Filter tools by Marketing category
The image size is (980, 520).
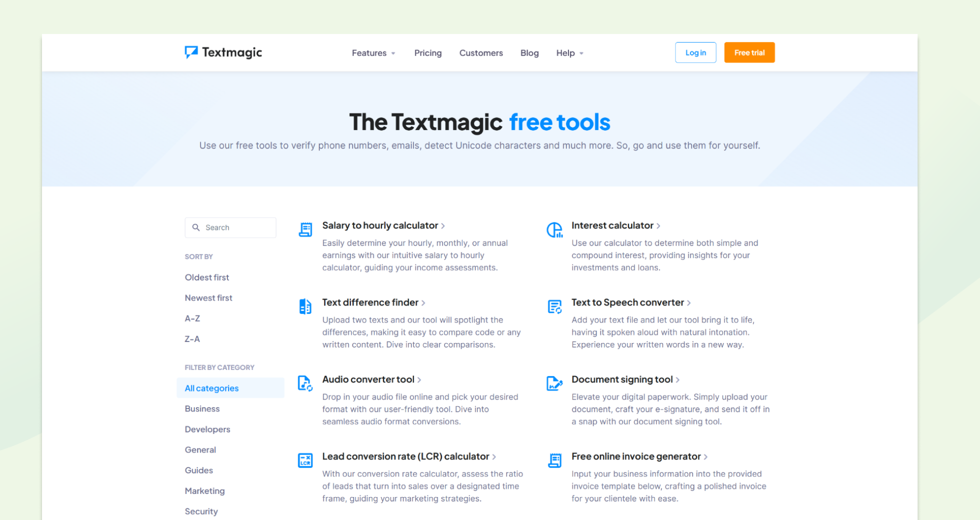pos(205,491)
